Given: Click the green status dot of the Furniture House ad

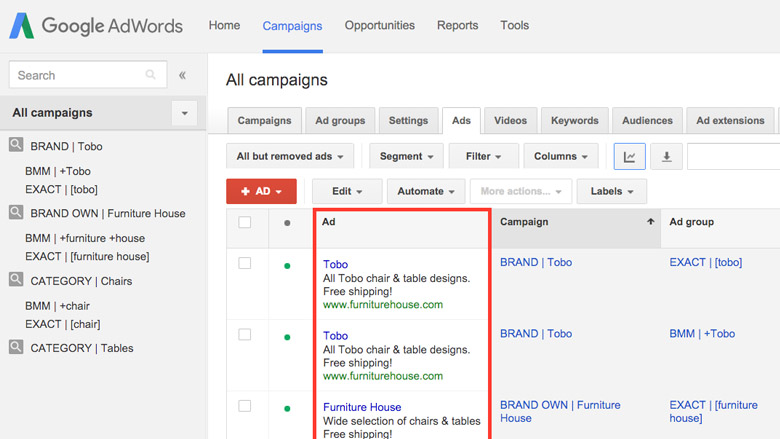Looking at the screenshot, I should [x=287, y=409].
